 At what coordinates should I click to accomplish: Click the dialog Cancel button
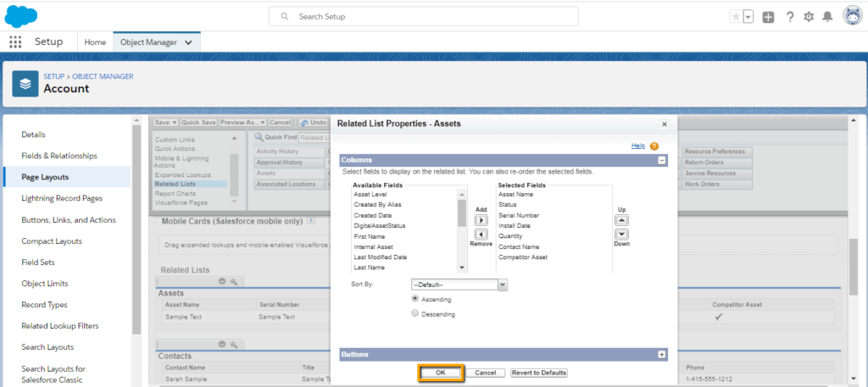tap(486, 373)
